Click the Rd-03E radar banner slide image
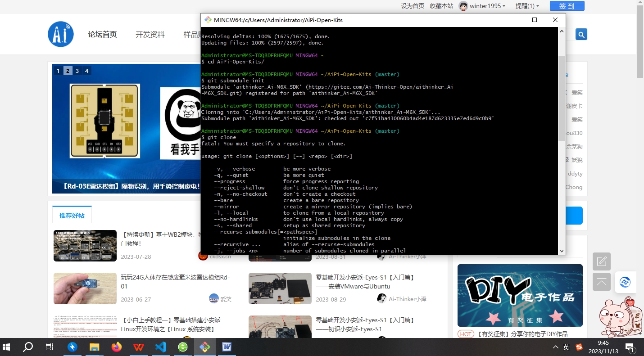 pyautogui.click(x=127, y=129)
